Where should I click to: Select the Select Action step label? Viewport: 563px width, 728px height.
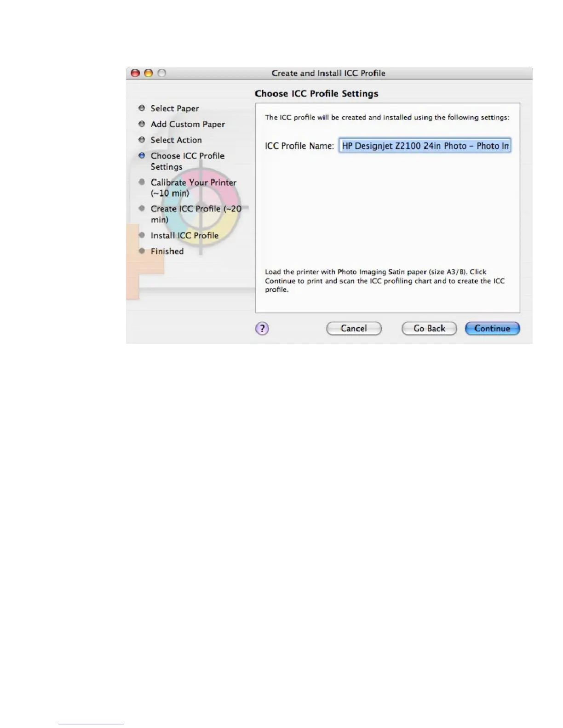tap(176, 140)
